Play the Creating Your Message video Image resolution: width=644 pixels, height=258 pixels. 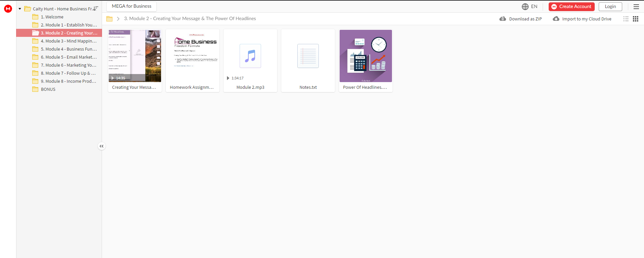(135, 56)
